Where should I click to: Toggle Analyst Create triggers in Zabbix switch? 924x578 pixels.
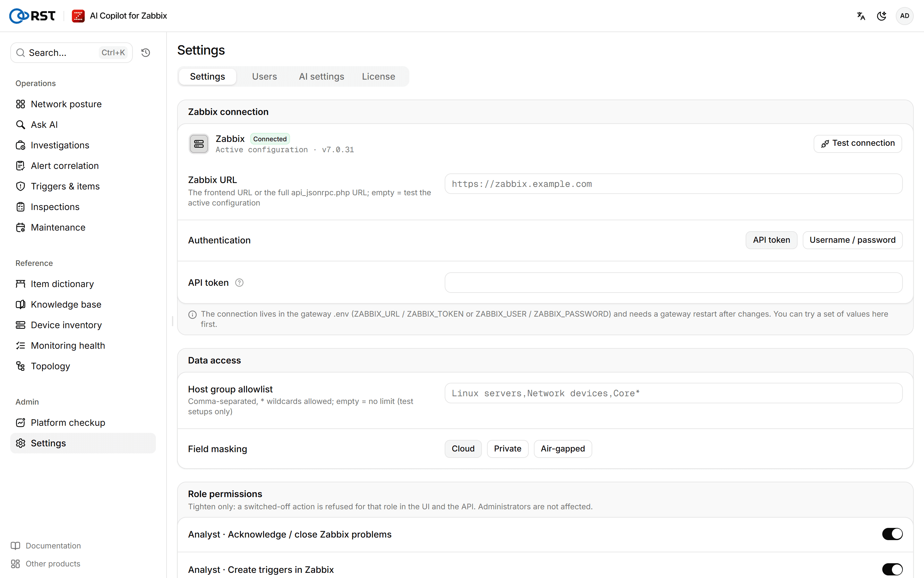coord(892,569)
